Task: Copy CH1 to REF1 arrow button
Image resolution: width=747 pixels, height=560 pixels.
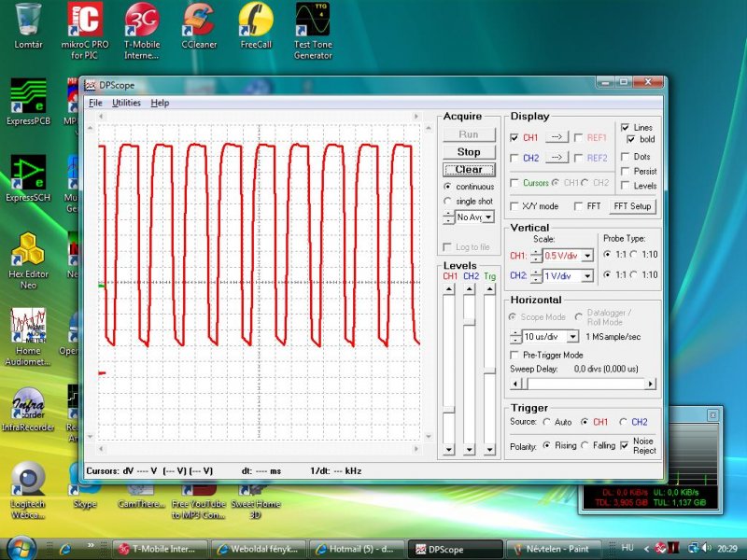Action: pyautogui.click(x=557, y=137)
